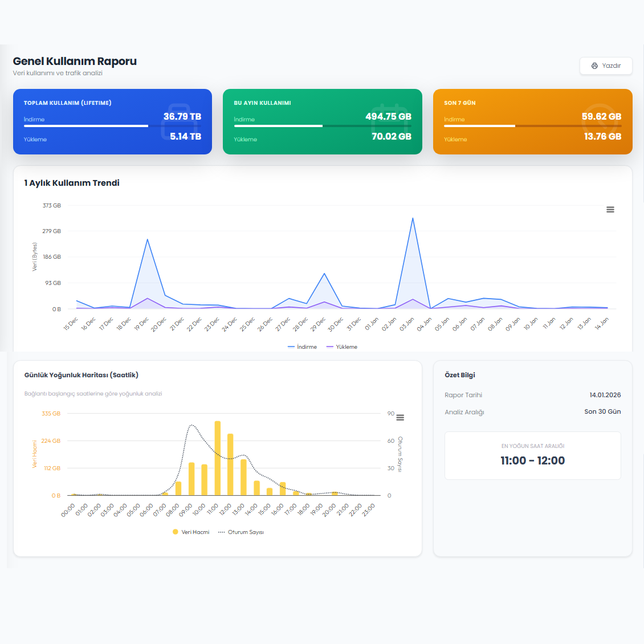This screenshot has height=644, width=644.
Task: Hide the Veri Hacmi series via legend
Action: 191,532
